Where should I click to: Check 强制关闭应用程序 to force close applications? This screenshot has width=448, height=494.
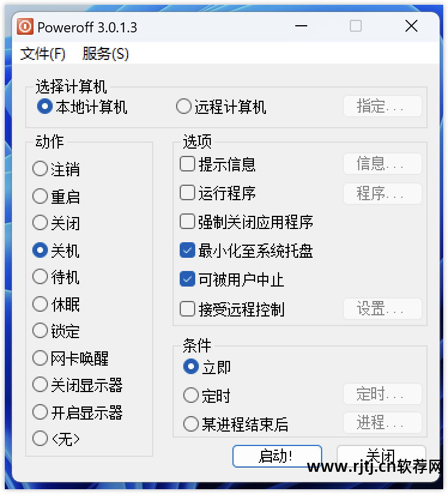(187, 221)
